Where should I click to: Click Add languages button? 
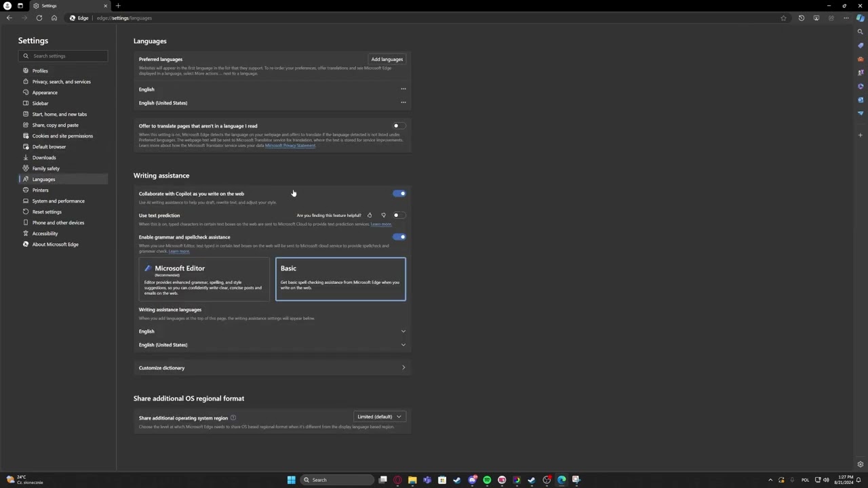[387, 59]
